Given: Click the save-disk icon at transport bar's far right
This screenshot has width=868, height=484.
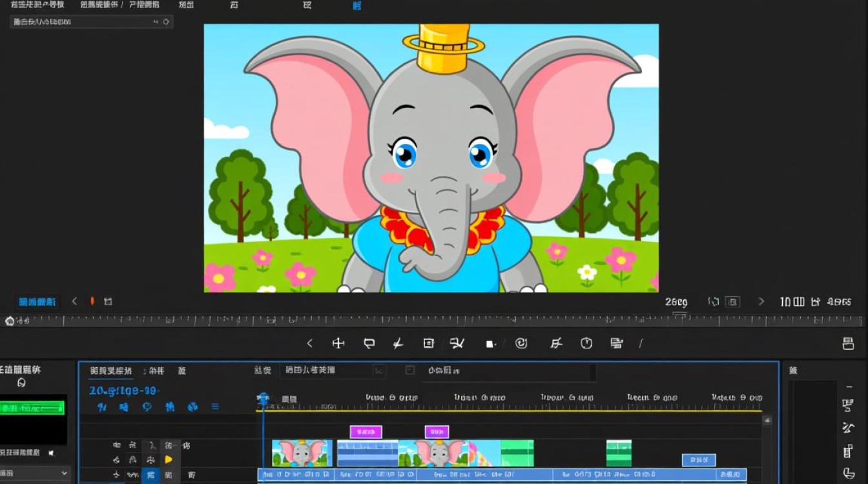Looking at the screenshot, I should coord(849,343).
